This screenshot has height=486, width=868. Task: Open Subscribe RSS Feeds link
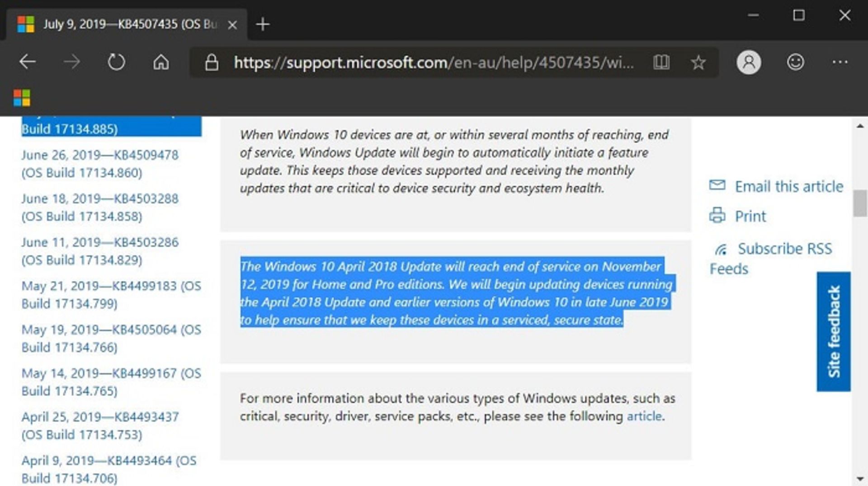771,259
